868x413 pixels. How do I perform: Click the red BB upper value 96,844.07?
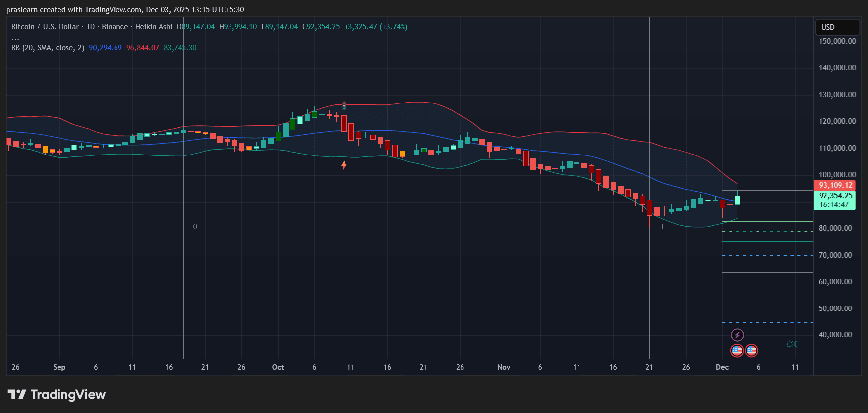click(x=143, y=48)
